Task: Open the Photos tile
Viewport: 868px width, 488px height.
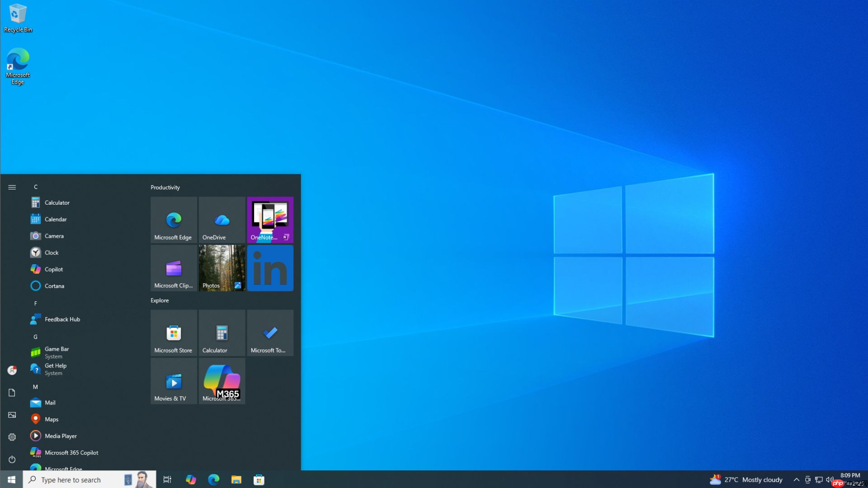Action: (222, 267)
